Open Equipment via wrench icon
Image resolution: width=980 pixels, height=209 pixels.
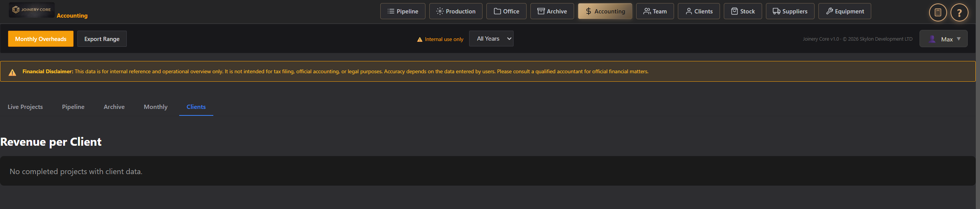(829, 12)
